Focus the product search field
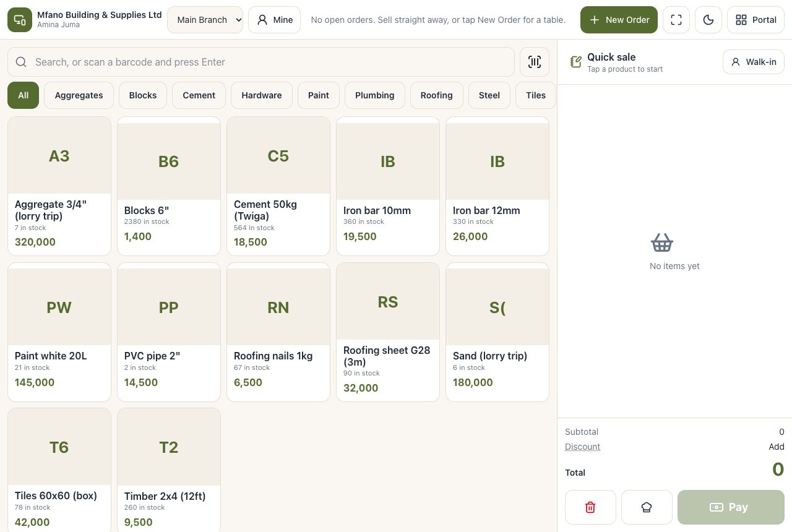 click(261, 62)
